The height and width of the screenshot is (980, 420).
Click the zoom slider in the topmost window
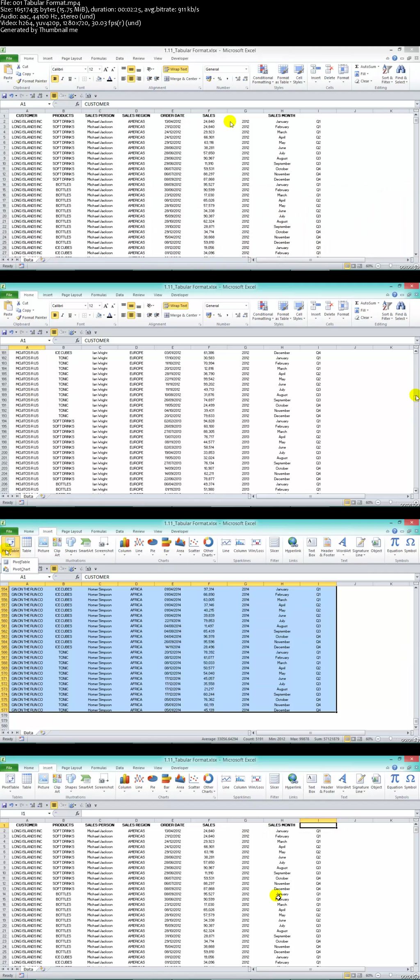pos(390,266)
